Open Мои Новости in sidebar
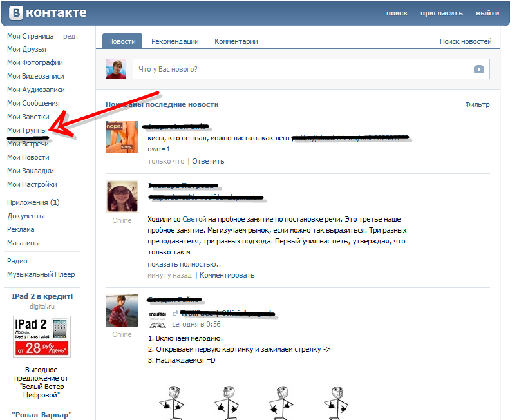 28,157
